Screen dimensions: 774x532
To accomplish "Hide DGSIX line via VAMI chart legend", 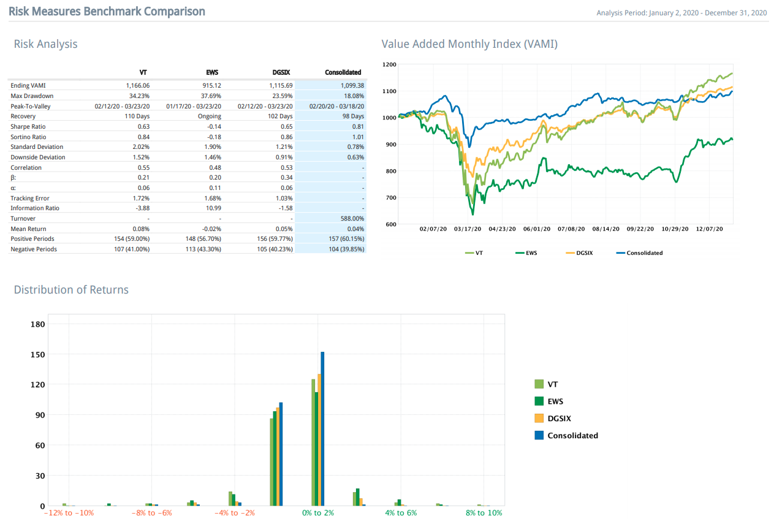I will pyautogui.click(x=579, y=253).
